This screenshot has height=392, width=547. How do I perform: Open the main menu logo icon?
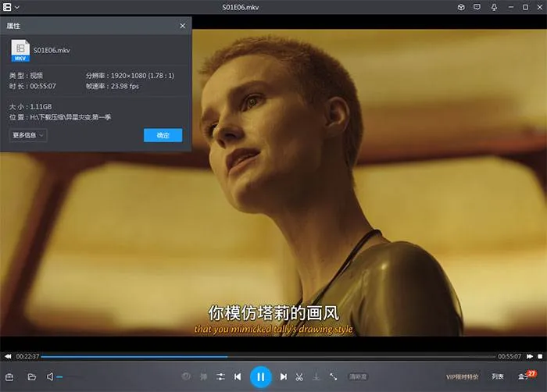[7, 7]
